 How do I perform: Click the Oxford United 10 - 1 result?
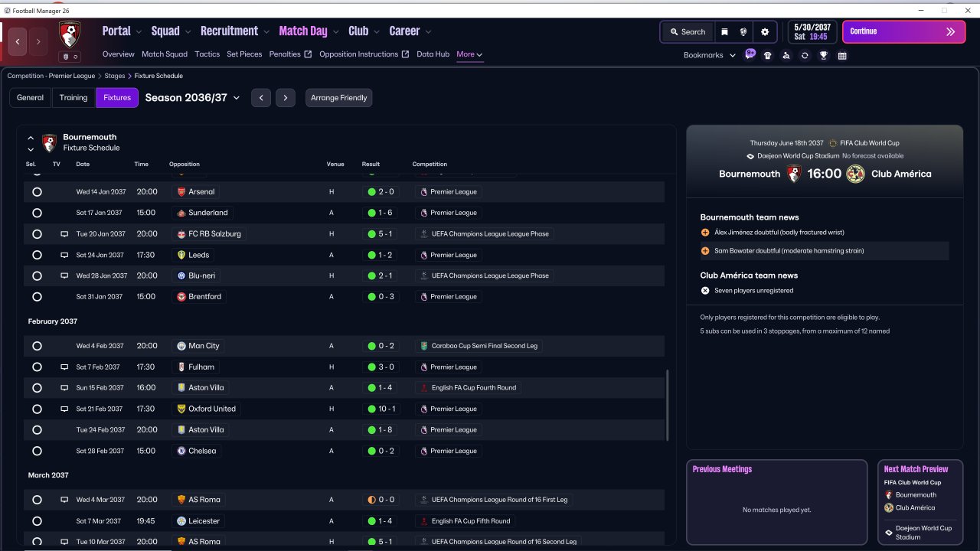381,409
